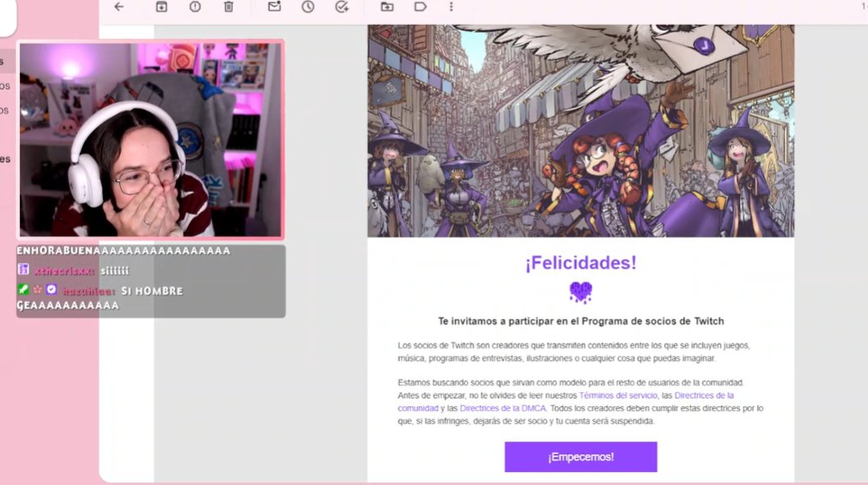
Task: Click green check badge in chat
Action: (23, 289)
